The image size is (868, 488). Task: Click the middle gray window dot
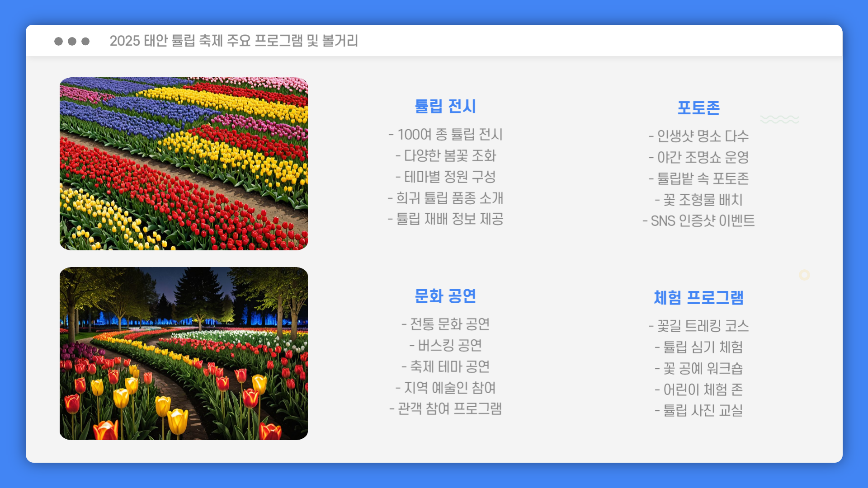point(72,41)
